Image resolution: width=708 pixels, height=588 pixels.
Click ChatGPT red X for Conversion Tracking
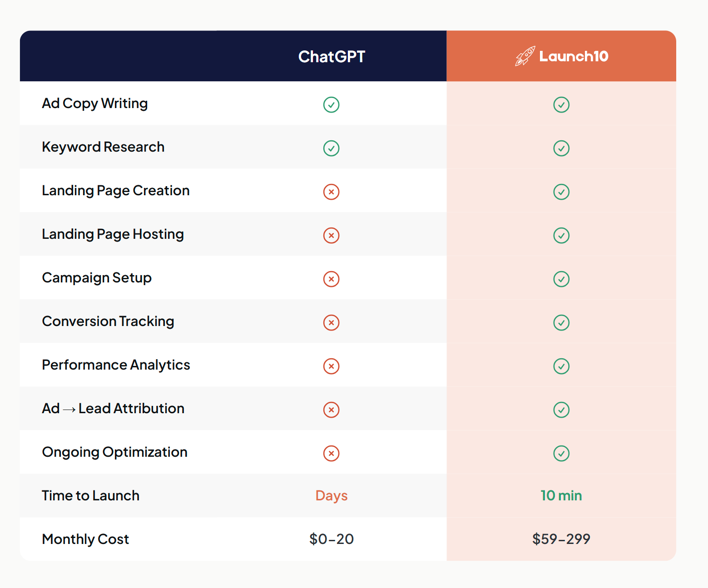click(x=332, y=322)
